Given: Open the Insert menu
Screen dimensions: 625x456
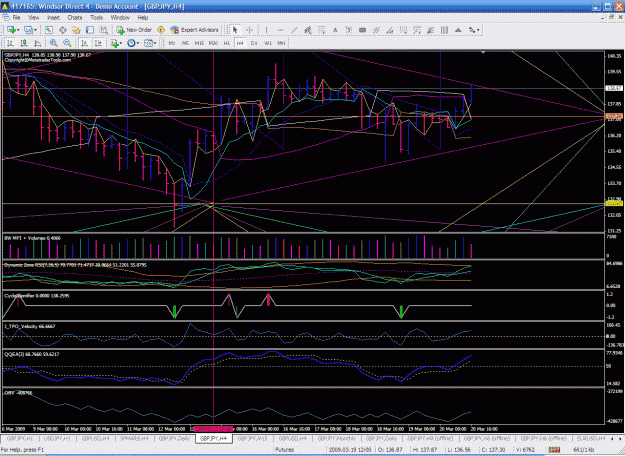Looking at the screenshot, I should point(53,18).
